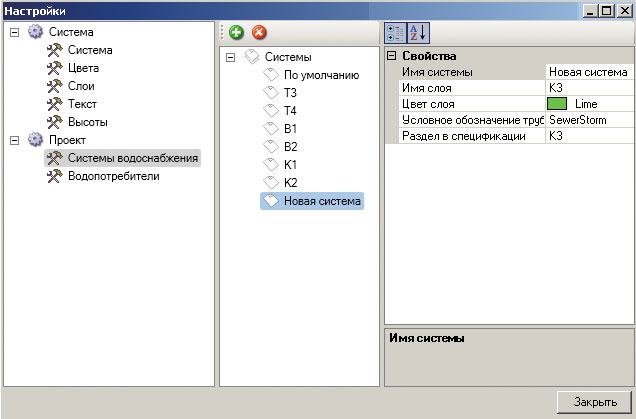Open the Текст settings item
Image resolution: width=636 pixels, height=419 pixels.
pos(83,104)
